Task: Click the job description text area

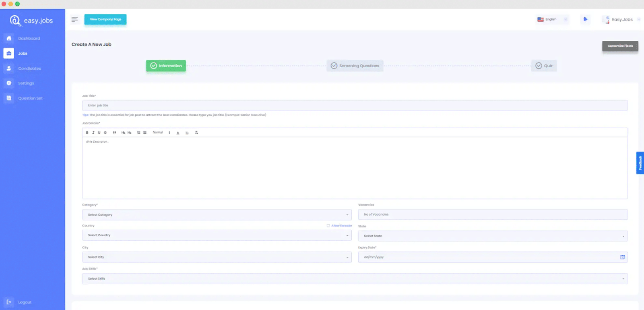Action: click(x=355, y=168)
